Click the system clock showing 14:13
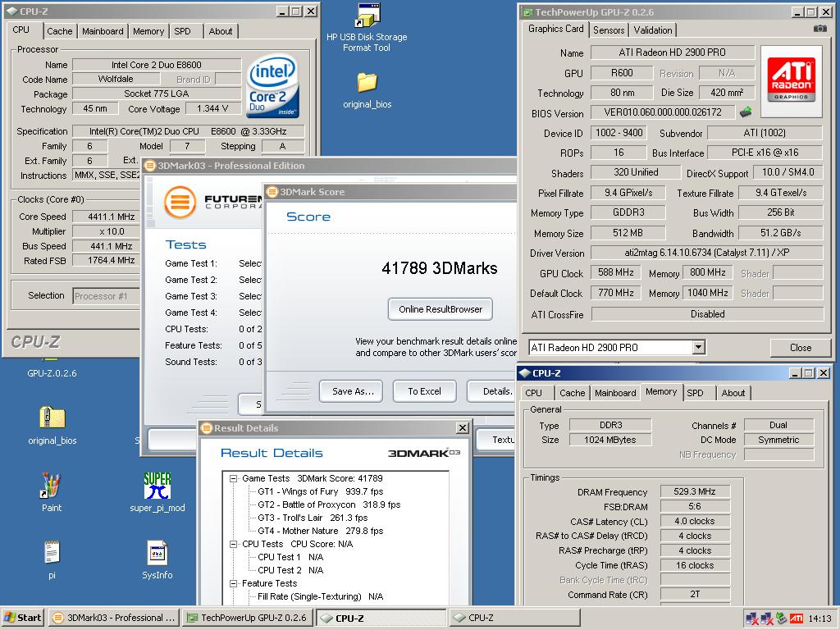Screen dimensions: 840x630 819,619
